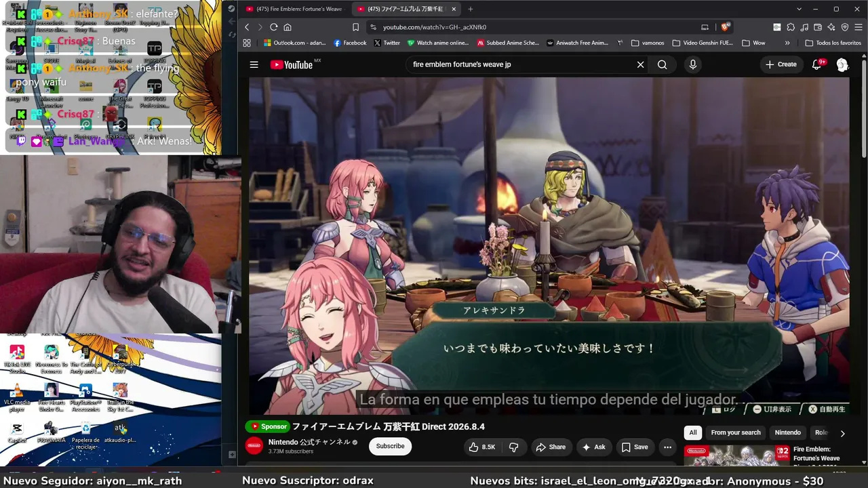Open the Outlook.com bookmark
868x488 pixels.
pos(294,43)
